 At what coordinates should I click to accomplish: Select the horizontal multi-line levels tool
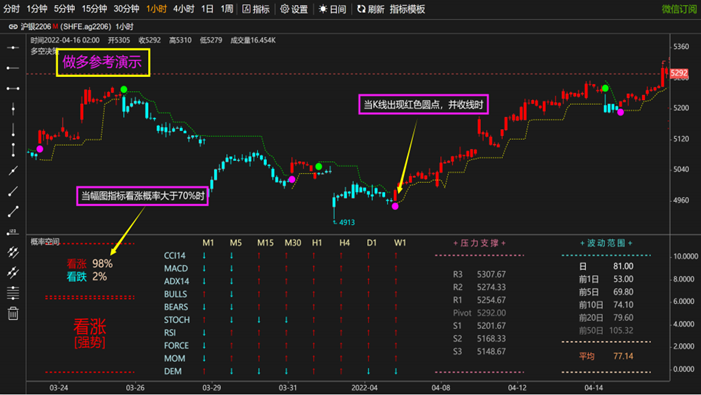click(x=13, y=293)
